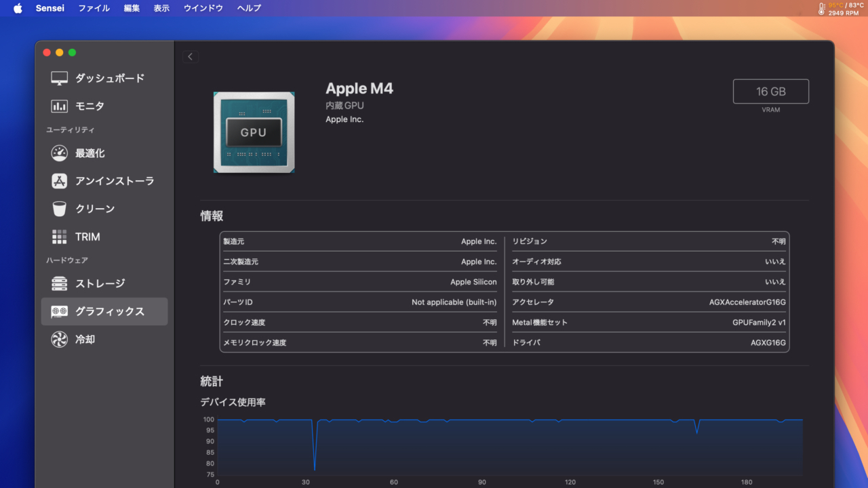Select ストレージ label in sidebar
This screenshot has height=488, width=868.
point(100,283)
